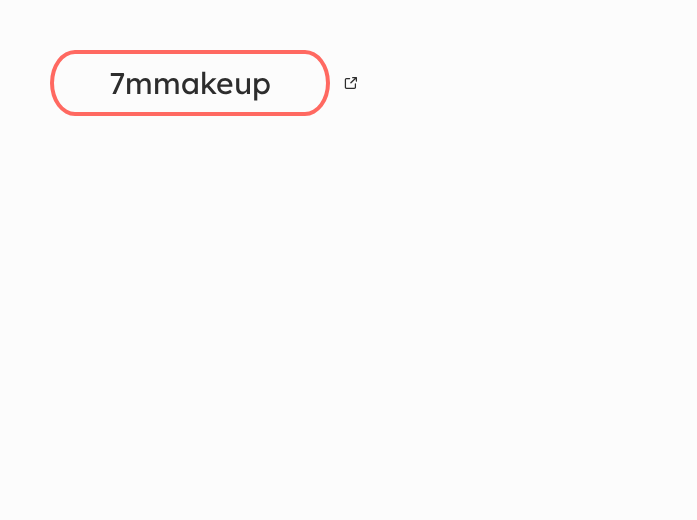This screenshot has width=697, height=520.
Task: Activate the 7mmakeup pill button
Action: (190, 83)
